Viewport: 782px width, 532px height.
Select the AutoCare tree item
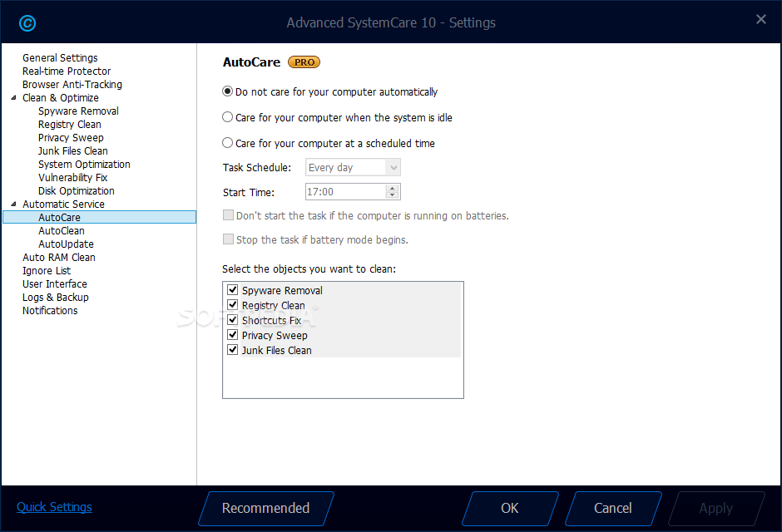pos(99,217)
